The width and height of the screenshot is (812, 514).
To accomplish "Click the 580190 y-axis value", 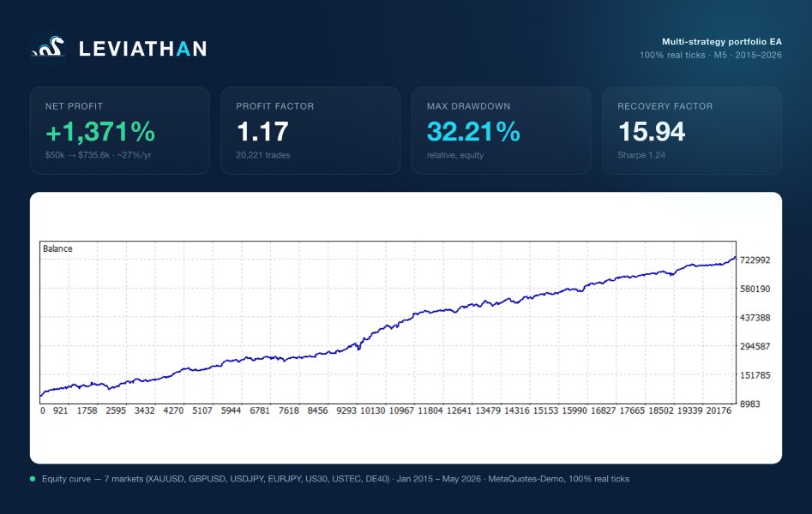I will (x=755, y=289).
